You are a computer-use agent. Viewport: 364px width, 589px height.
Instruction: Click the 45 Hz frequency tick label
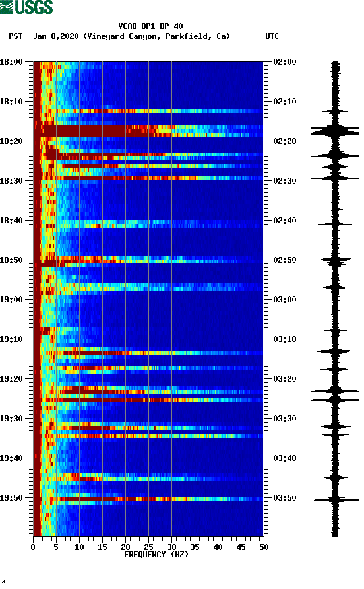[x=241, y=547]
